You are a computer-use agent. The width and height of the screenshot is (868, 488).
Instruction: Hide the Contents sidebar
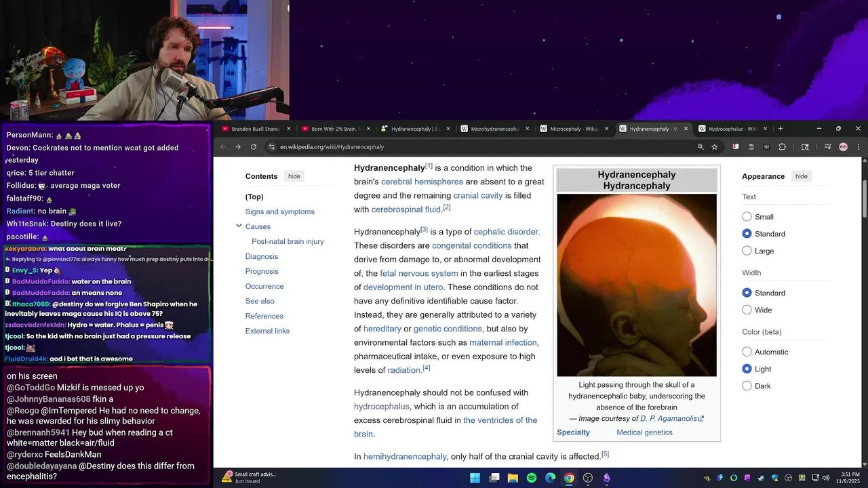(x=294, y=176)
